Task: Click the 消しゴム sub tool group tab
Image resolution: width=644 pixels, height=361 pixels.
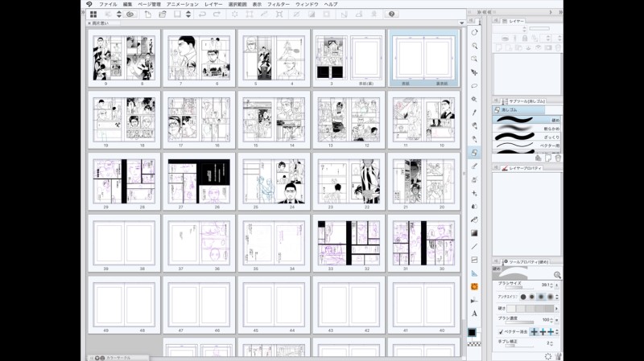Action: 518,110
